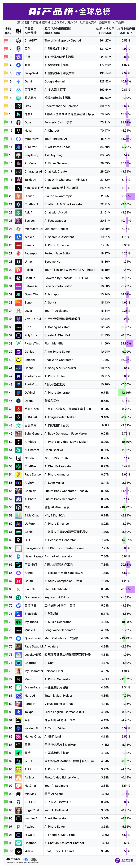
Task: Click the ChatGPT app icon
Action: pos(19,40)
